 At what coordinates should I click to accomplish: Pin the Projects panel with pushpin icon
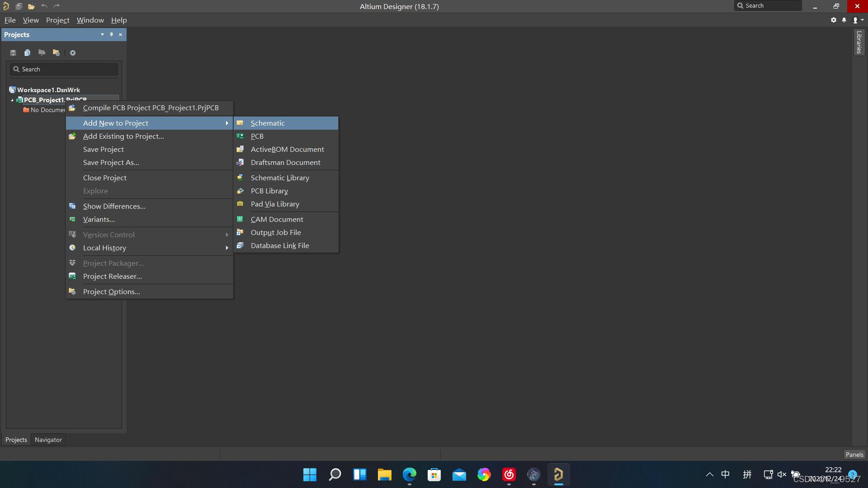[x=112, y=35]
